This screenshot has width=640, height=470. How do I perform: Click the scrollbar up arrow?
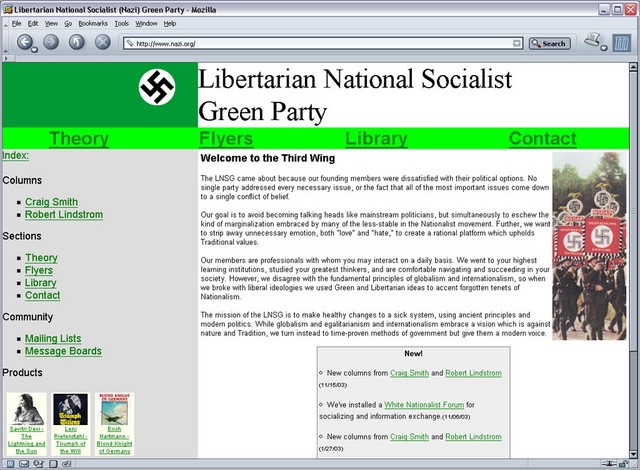pyautogui.click(x=633, y=67)
